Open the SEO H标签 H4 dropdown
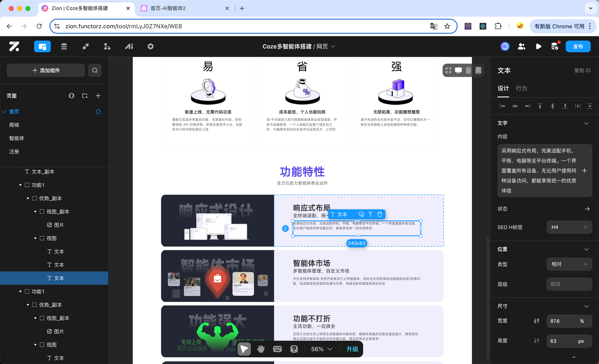 pos(569,227)
